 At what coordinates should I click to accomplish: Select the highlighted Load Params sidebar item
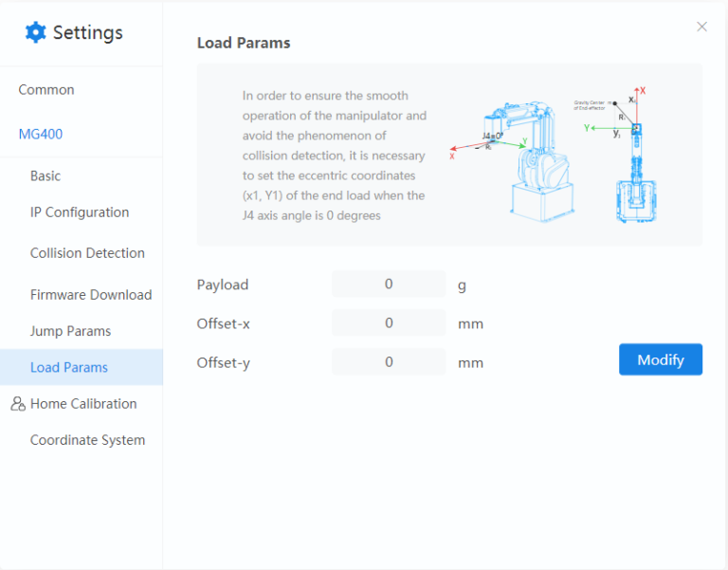click(69, 368)
